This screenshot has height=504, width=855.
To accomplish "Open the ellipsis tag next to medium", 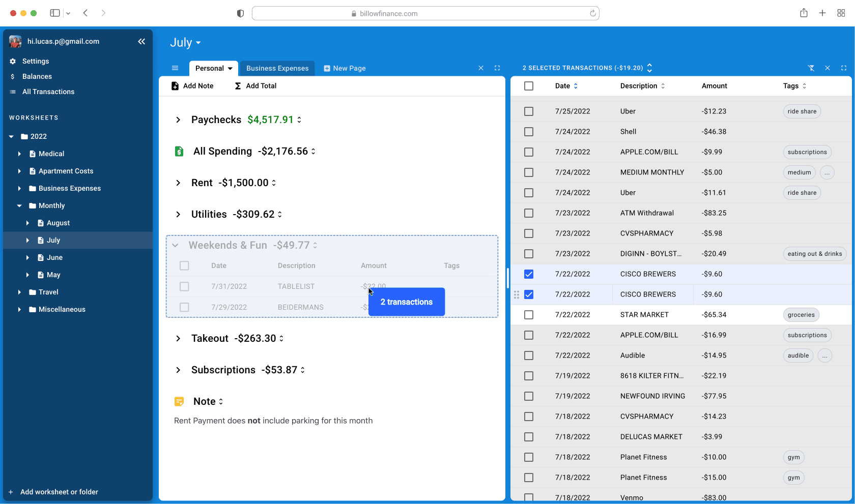I will click(x=827, y=172).
